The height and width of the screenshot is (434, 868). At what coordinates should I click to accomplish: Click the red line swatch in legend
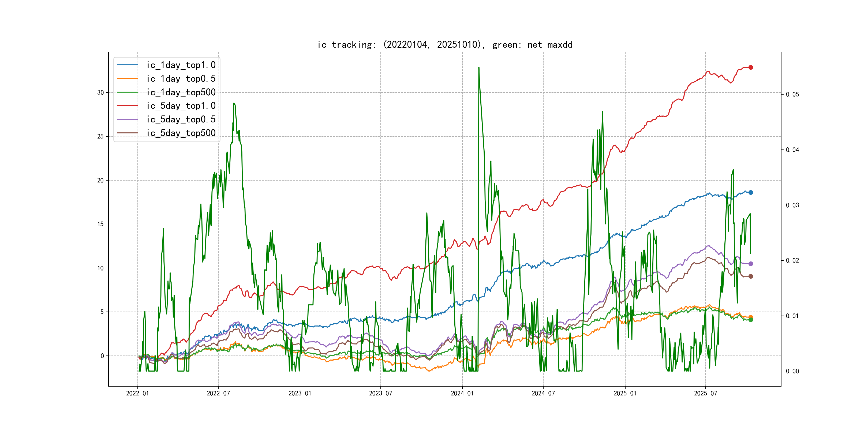coord(127,106)
